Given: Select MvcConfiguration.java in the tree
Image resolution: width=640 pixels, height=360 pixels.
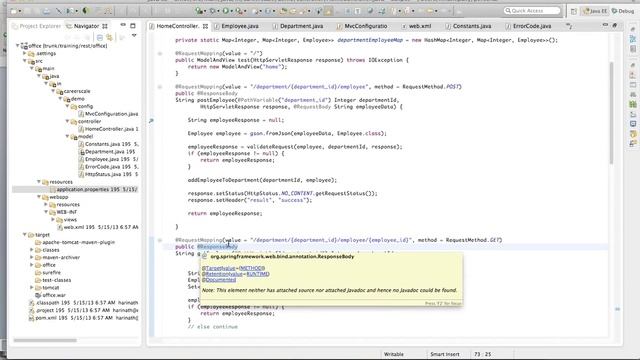Looking at the screenshot, I should [108, 114].
